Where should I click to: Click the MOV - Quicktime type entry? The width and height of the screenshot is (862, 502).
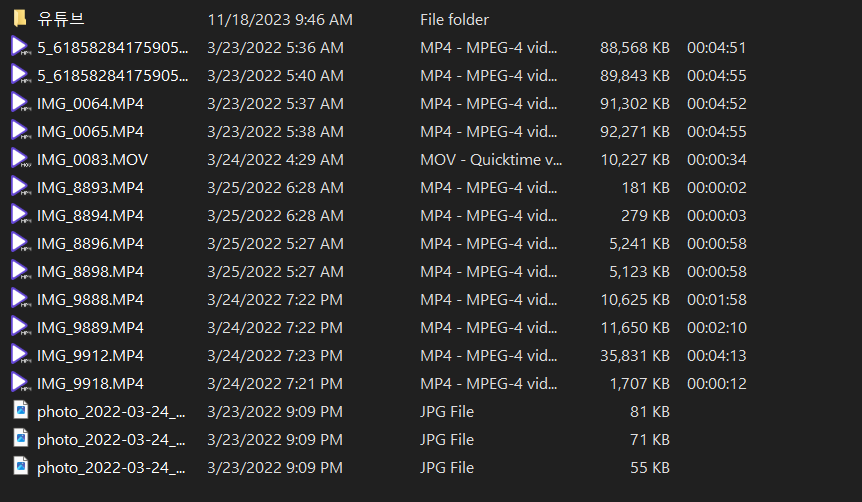491,159
